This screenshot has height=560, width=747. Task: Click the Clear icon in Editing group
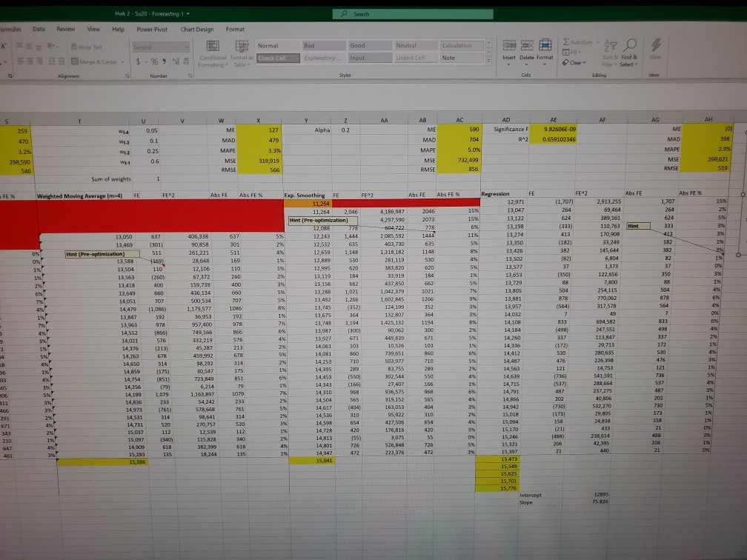[565, 63]
